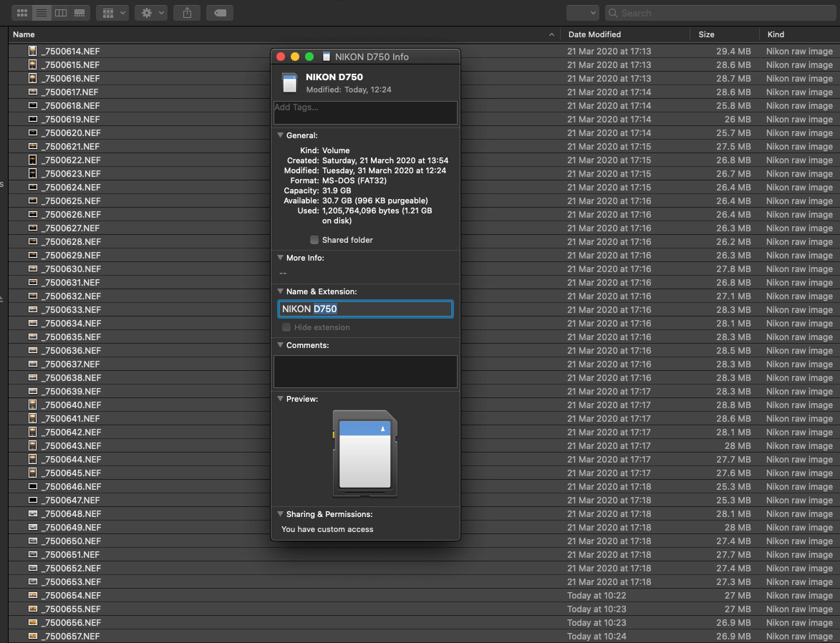Click the SD card preview image
This screenshot has width=840, height=643.
click(365, 453)
